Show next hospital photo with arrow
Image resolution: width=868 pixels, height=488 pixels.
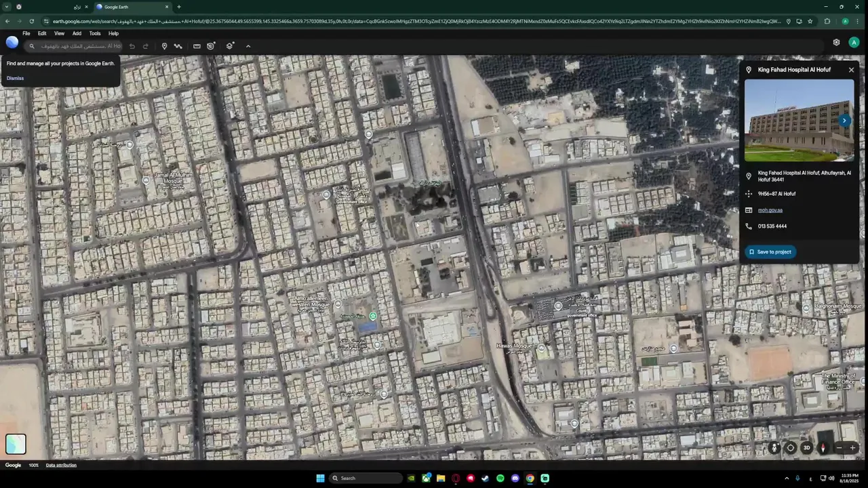(x=844, y=121)
